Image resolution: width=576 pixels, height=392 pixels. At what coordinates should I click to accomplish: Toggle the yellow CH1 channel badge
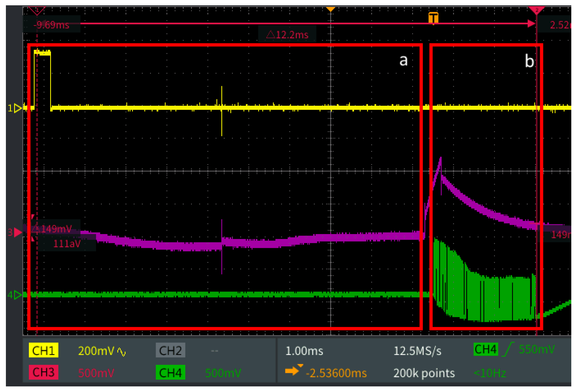[x=43, y=350]
